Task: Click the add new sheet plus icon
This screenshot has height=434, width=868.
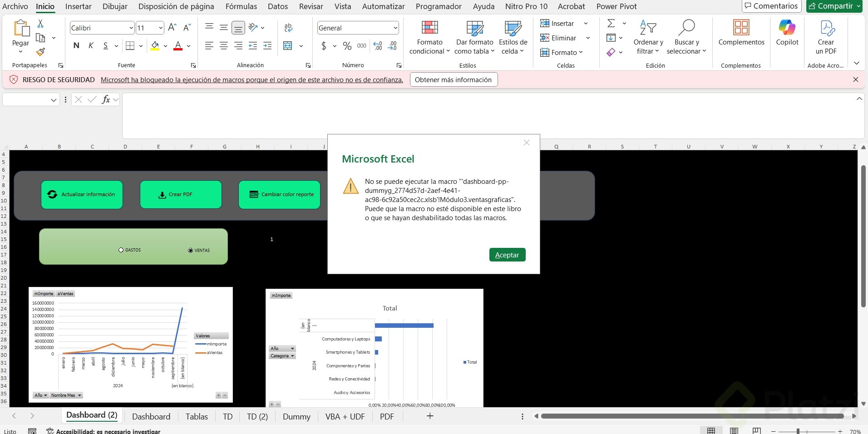Action: (x=430, y=416)
